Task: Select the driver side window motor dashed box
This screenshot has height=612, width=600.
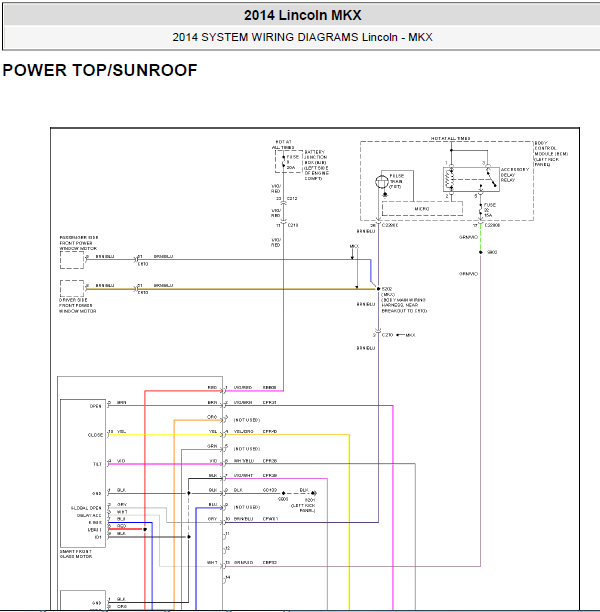Action: click(72, 288)
